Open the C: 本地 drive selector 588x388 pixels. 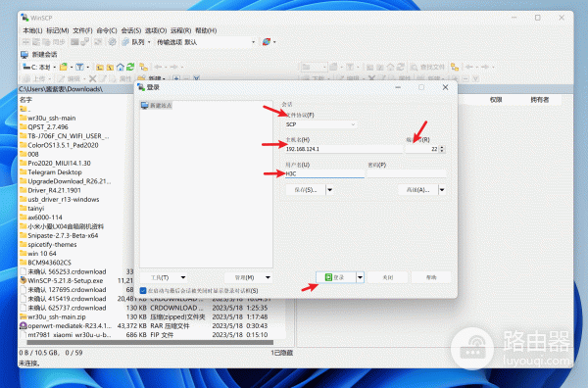[39, 67]
